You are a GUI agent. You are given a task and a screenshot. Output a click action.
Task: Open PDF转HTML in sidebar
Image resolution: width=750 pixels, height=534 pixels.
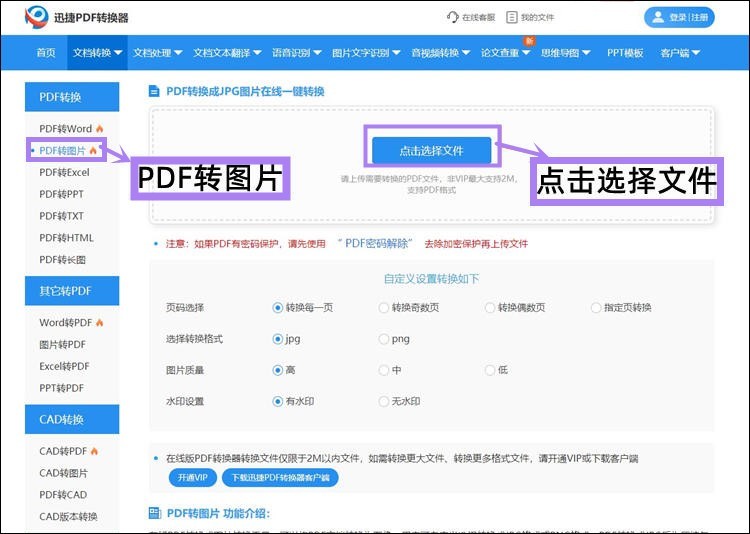pos(66,238)
